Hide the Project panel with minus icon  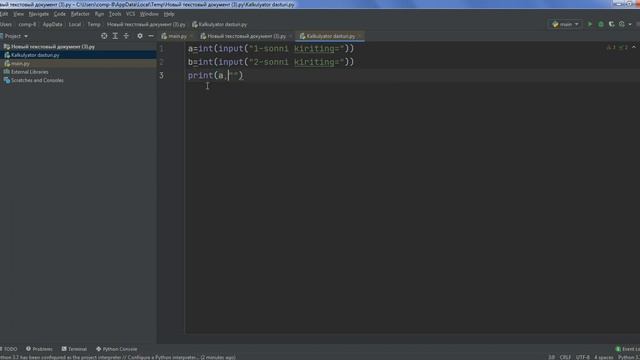[x=151, y=36]
